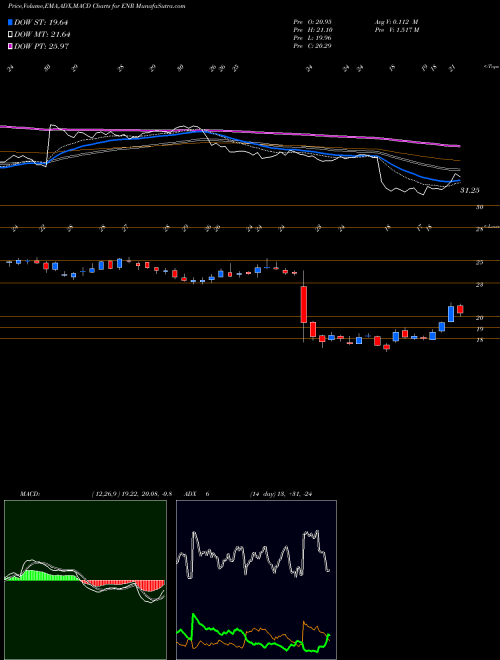Click the blue DOW ST legend swatch
Viewport: 500px width, 660px height.
click(11, 22)
